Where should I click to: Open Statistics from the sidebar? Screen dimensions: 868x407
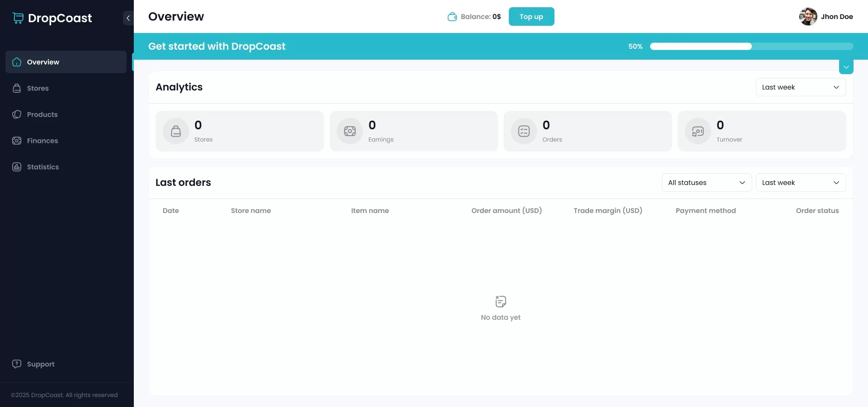tap(42, 167)
